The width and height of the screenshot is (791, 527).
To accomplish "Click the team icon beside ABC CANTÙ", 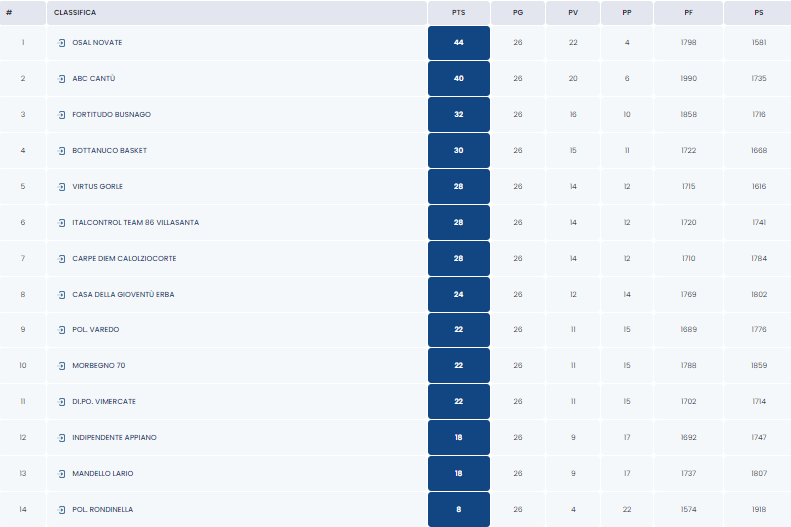I will [62, 79].
